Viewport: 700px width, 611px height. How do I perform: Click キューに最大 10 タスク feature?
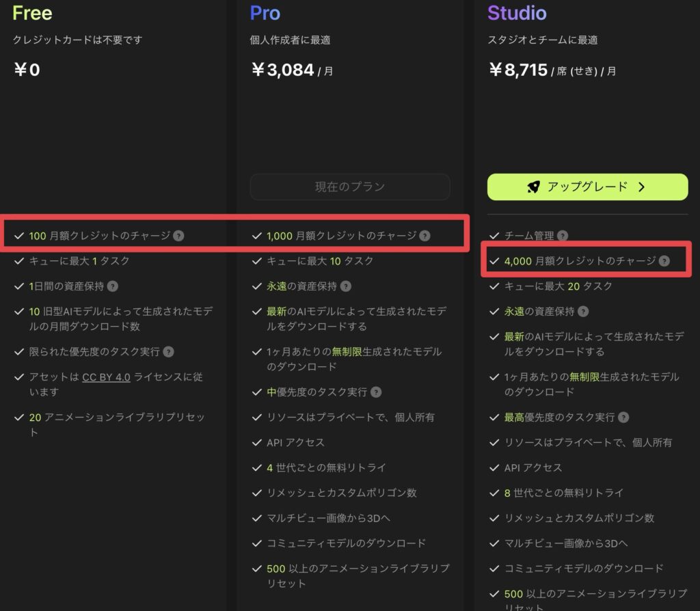point(320,261)
